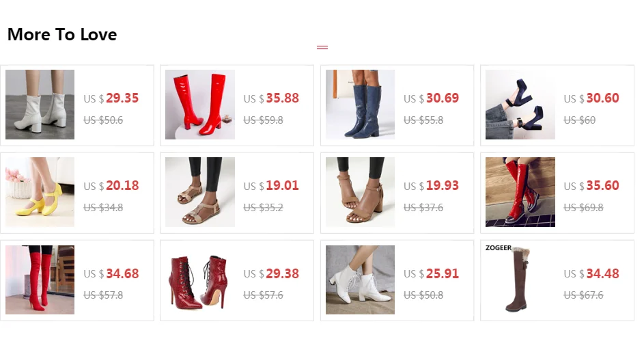Click the US $19.01 price

272,186
